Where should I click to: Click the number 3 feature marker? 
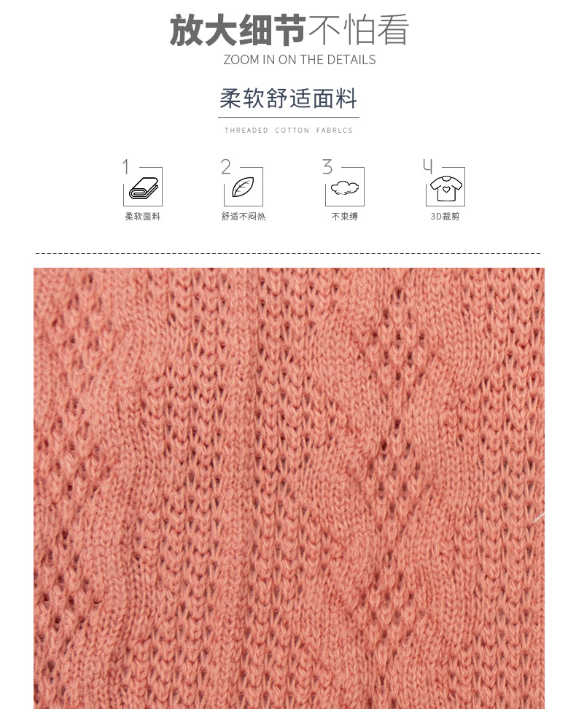coord(327,166)
